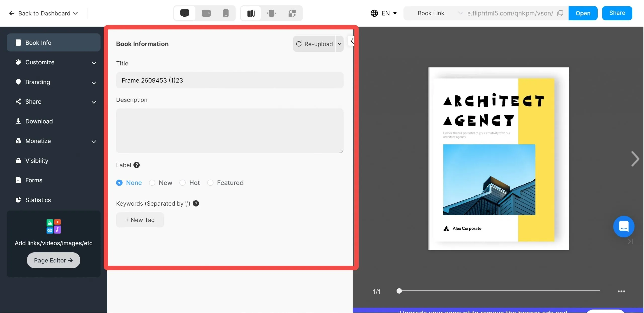Image resolution: width=644 pixels, height=313 pixels.
Task: Select the Hot label option
Action: point(182,183)
